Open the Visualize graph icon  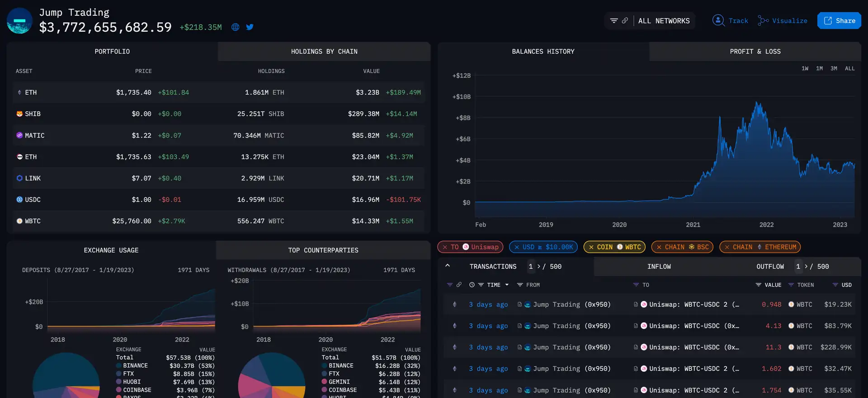(763, 21)
